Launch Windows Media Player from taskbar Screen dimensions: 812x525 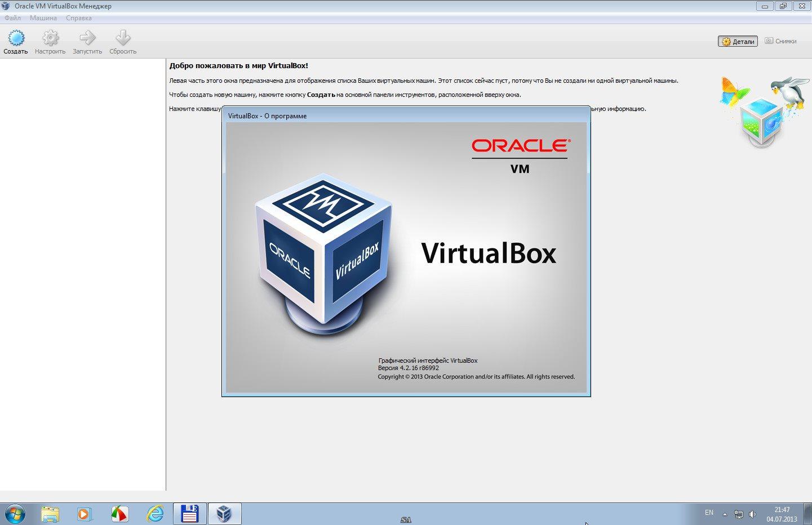point(85,514)
